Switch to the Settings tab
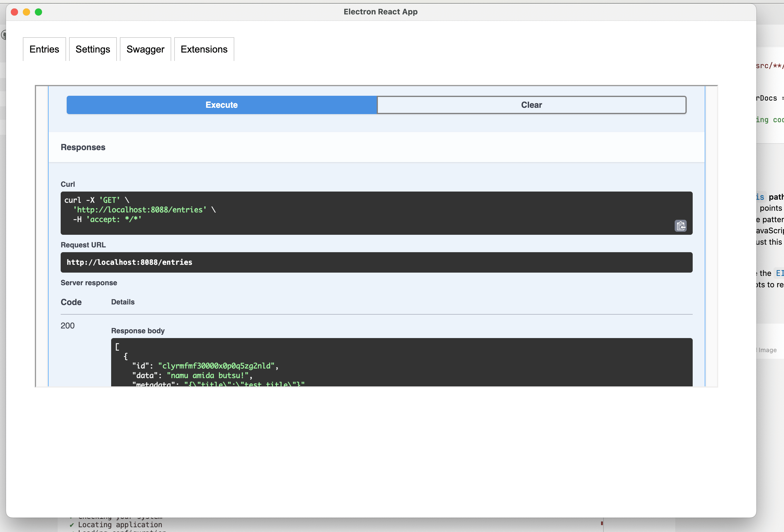 (x=93, y=49)
